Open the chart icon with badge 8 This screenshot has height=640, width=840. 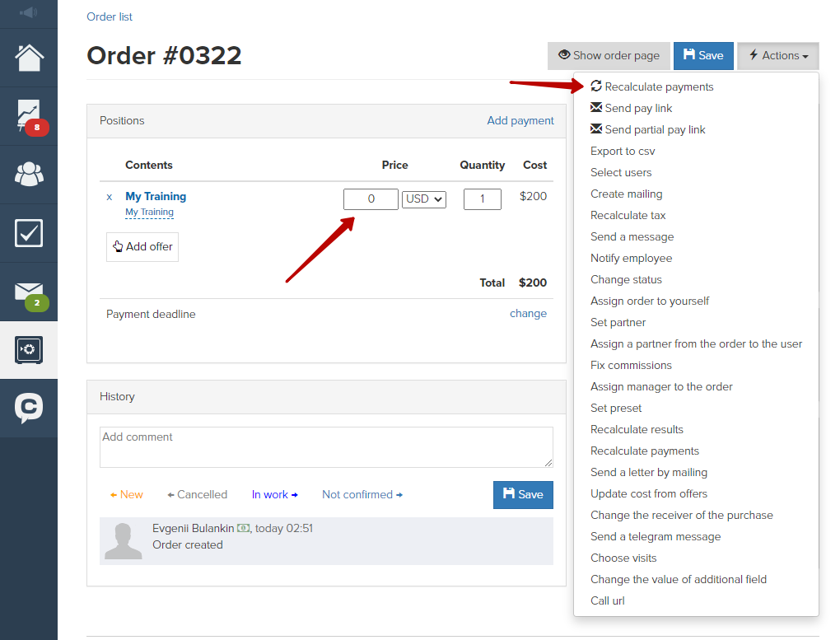(x=29, y=116)
